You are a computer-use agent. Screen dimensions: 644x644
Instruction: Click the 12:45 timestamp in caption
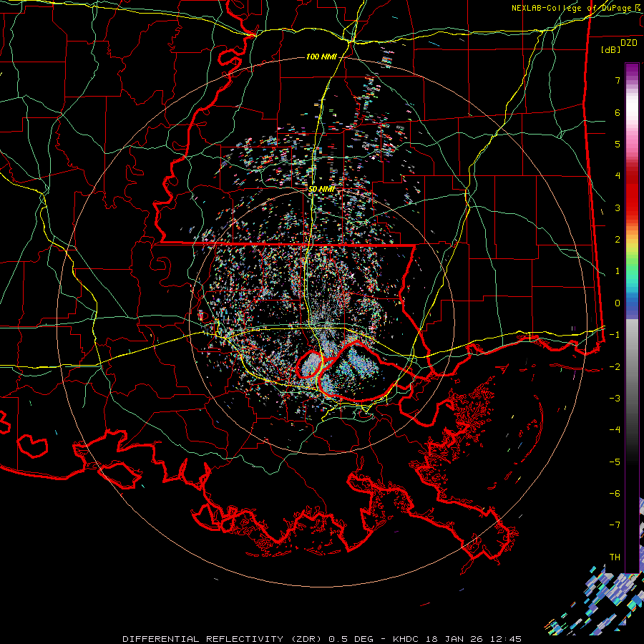(x=507, y=639)
